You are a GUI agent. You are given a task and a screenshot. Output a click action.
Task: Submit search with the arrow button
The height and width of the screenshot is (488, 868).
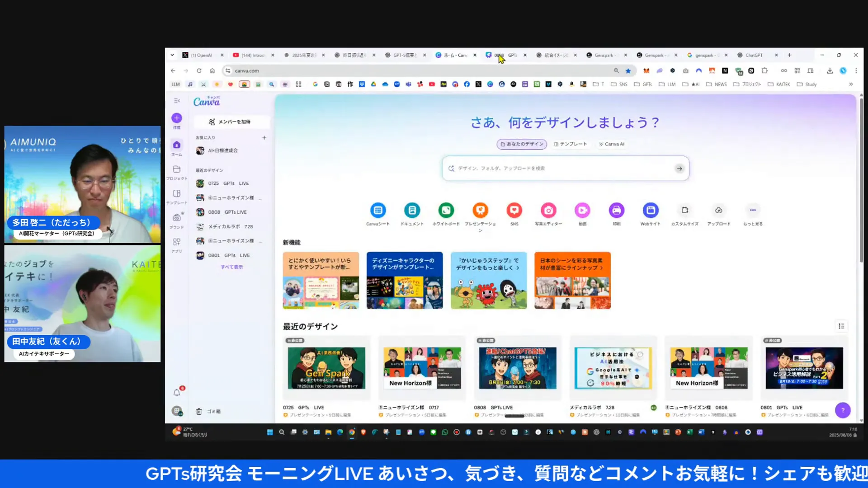[x=679, y=169]
